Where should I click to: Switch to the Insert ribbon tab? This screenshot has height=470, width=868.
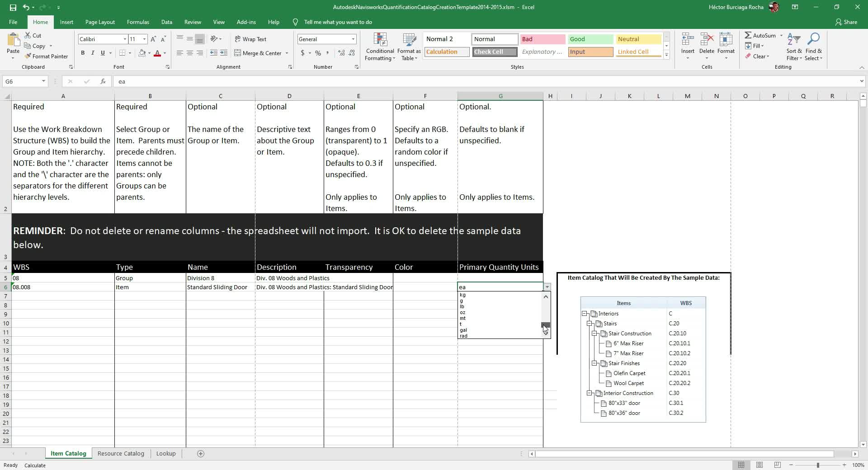pos(66,22)
